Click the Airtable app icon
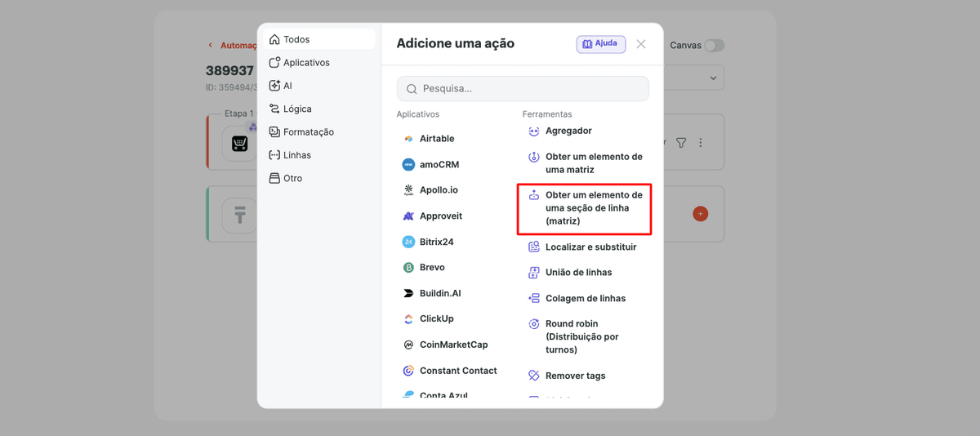The image size is (980, 436). click(x=408, y=139)
